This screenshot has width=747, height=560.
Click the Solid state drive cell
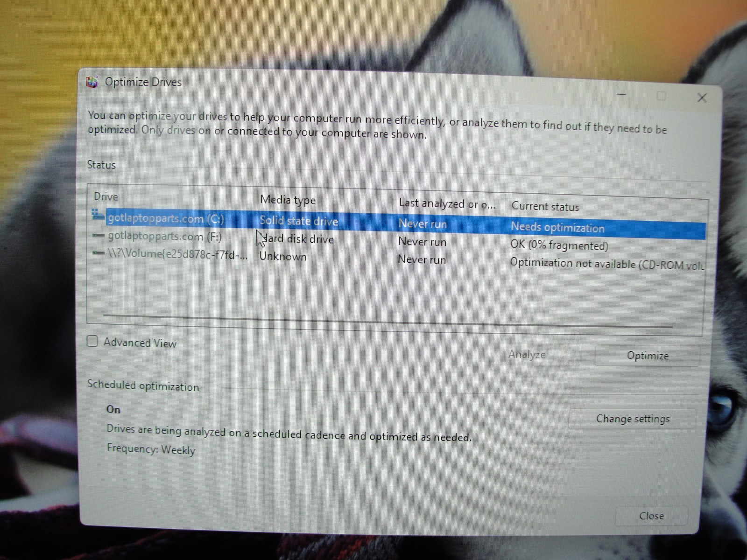(299, 221)
